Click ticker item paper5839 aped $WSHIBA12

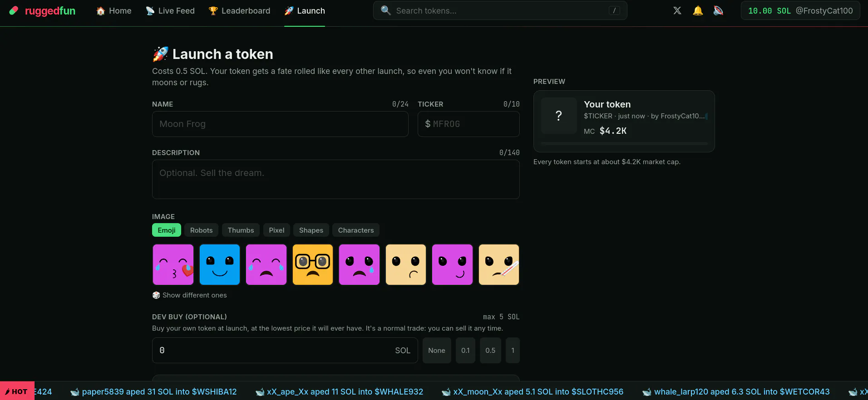tap(153, 392)
